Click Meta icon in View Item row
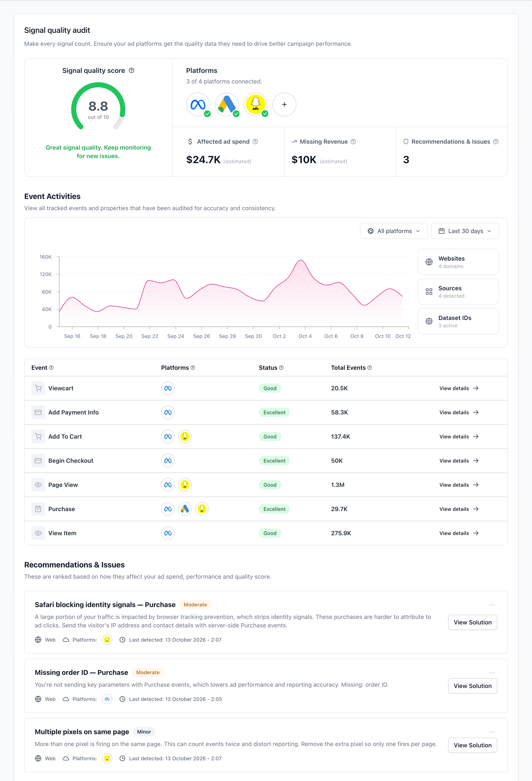The height and width of the screenshot is (781, 532). coord(168,533)
